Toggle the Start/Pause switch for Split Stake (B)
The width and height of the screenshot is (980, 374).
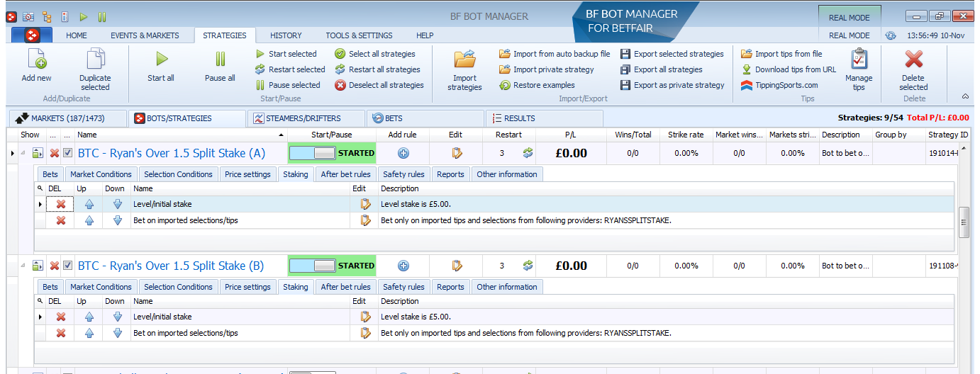[313, 266]
